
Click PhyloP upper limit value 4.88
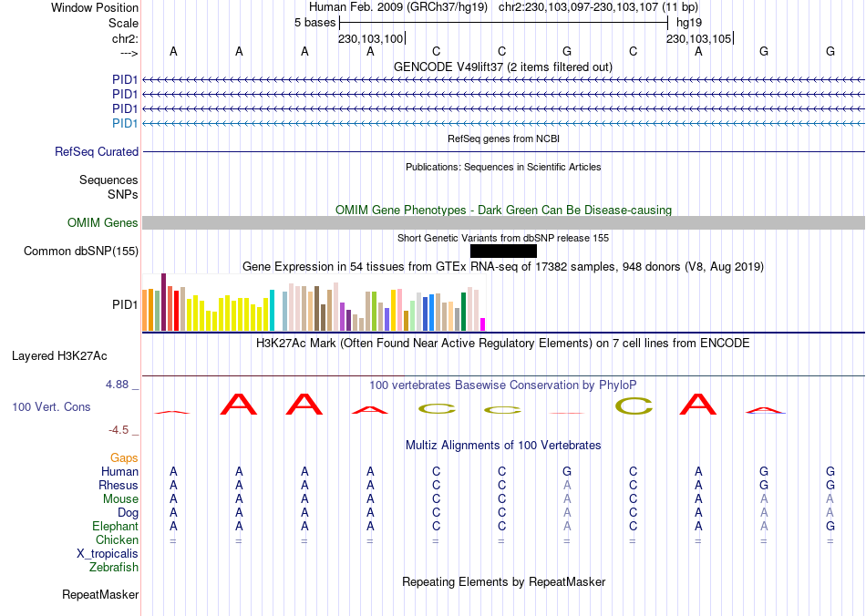click(117, 385)
